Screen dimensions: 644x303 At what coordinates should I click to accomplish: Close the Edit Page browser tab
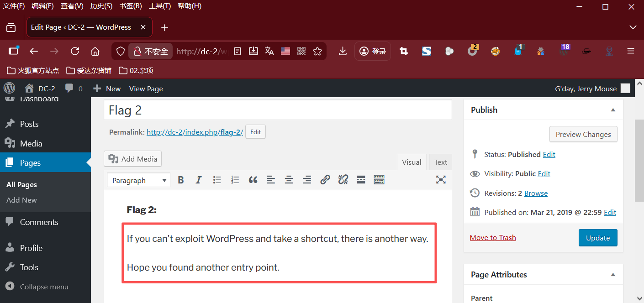pyautogui.click(x=143, y=27)
